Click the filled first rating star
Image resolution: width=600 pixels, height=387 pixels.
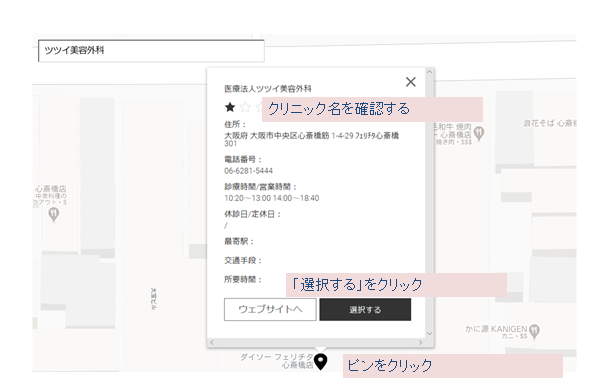click(x=230, y=107)
